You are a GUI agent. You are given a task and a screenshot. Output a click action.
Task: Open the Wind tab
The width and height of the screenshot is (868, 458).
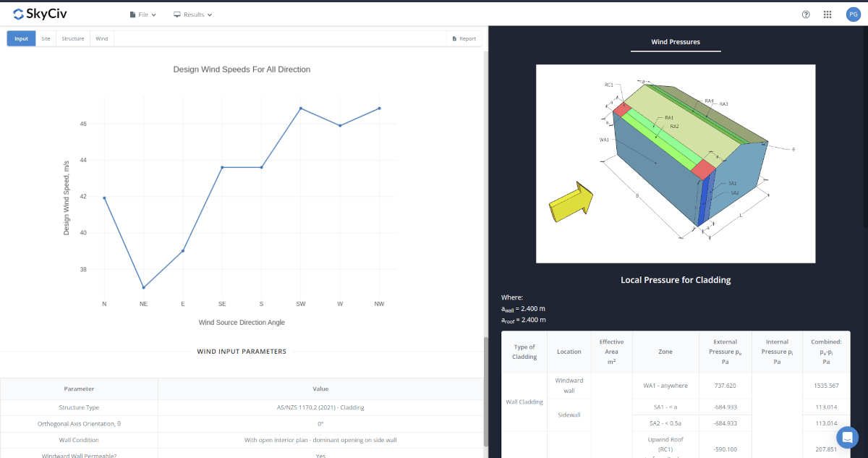coord(102,38)
